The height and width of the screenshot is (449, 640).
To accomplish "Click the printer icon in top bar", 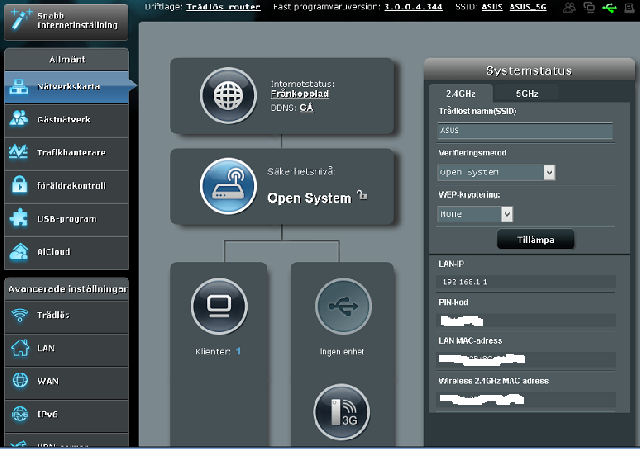I will pyautogui.click(x=630, y=7).
